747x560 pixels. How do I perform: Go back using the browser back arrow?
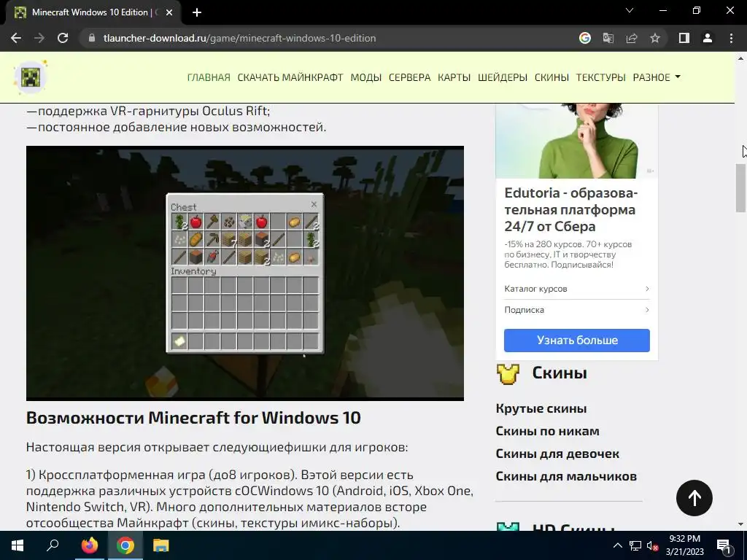pos(16,38)
